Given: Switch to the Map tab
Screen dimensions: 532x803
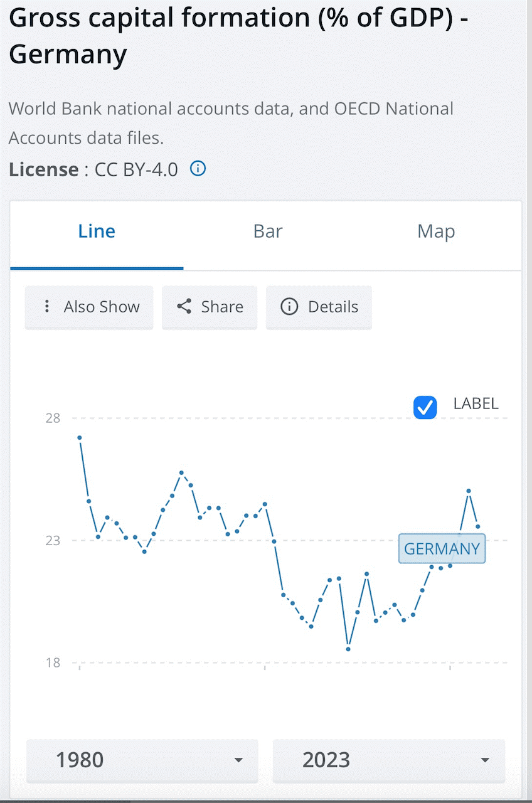Looking at the screenshot, I should click(436, 231).
